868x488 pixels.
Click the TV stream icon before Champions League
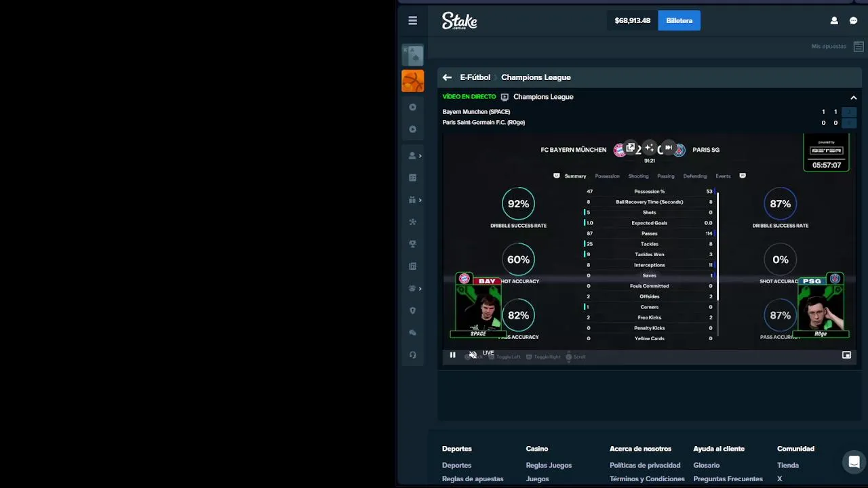(505, 97)
